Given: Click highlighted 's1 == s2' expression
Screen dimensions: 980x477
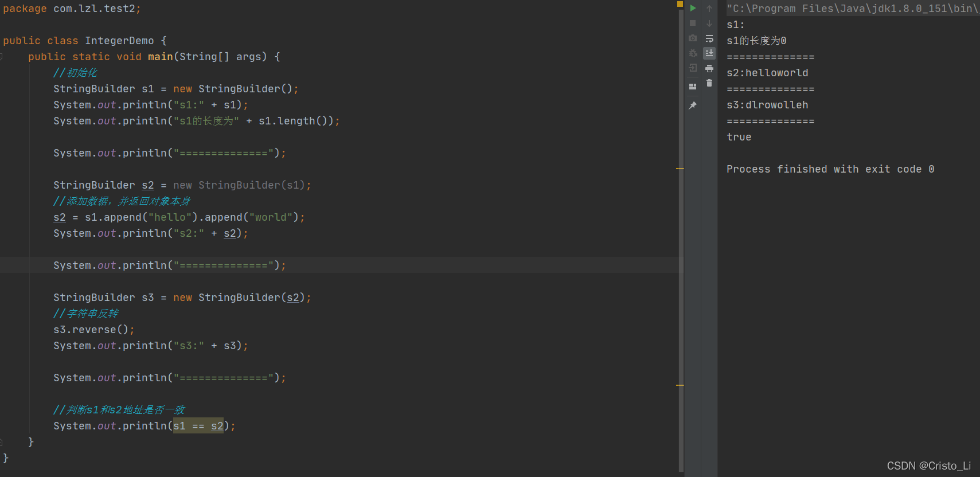Looking at the screenshot, I should (x=198, y=426).
